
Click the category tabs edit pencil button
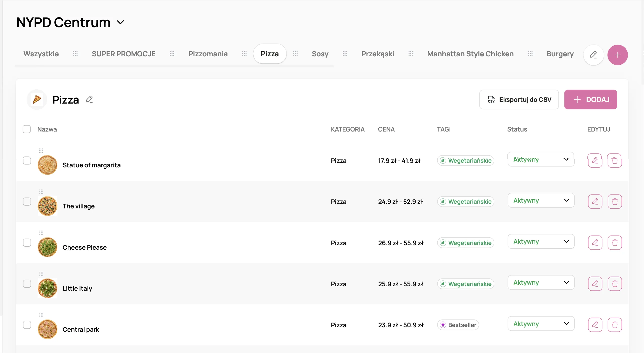click(x=593, y=55)
